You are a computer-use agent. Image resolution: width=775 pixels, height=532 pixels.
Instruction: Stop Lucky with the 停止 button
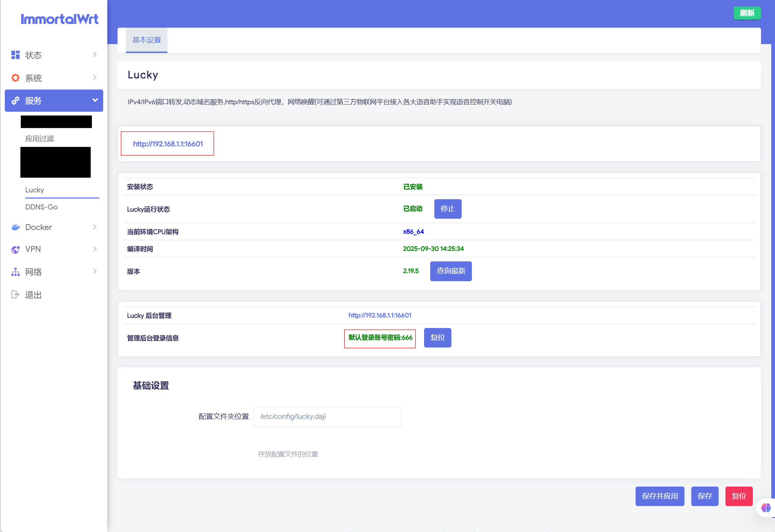(x=448, y=209)
